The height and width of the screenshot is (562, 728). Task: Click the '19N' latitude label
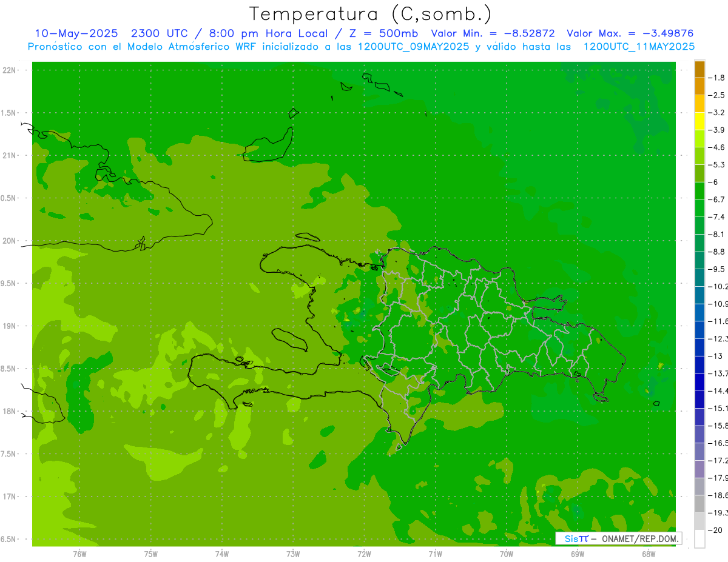point(8,326)
